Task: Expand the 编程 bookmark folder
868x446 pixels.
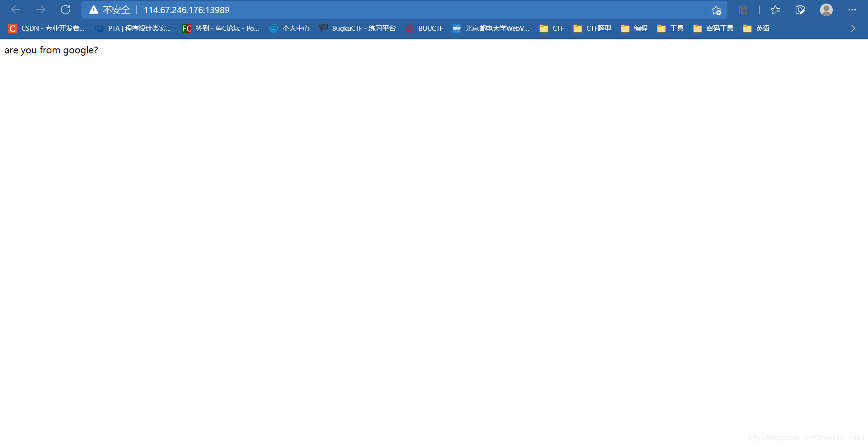Action: coord(634,28)
